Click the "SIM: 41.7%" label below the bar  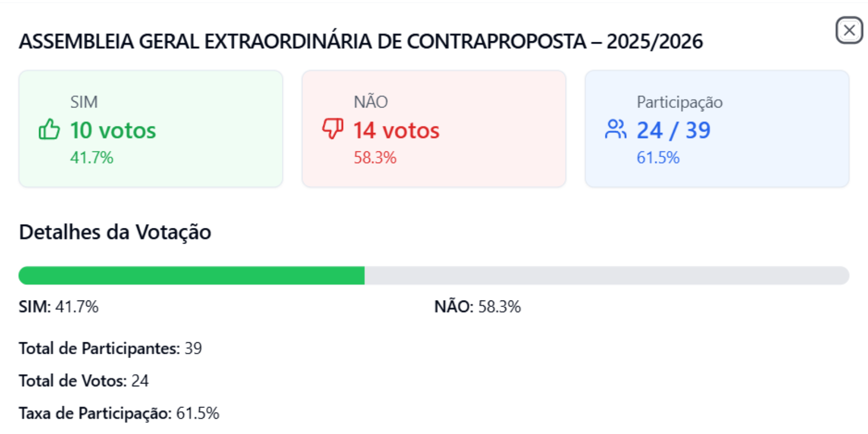coord(59,307)
